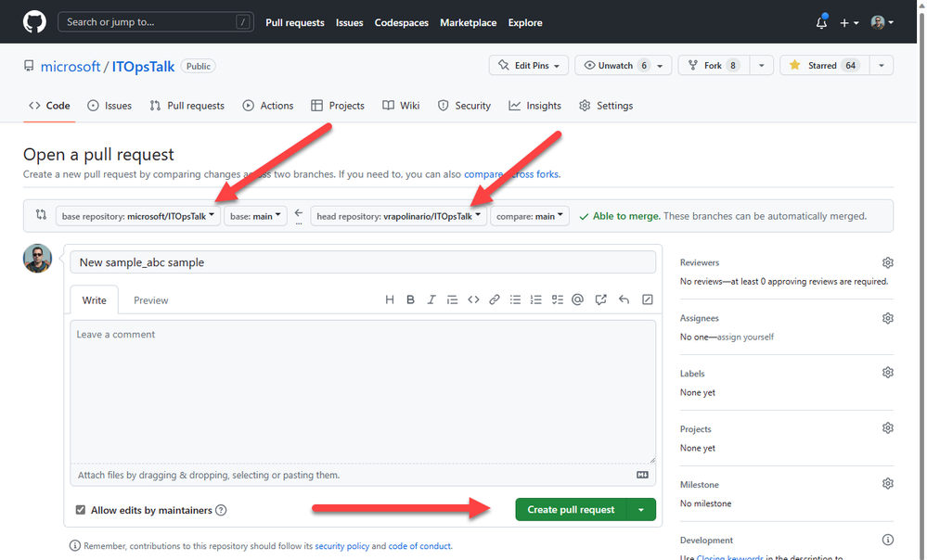Open the code of conduct link

coord(419,546)
